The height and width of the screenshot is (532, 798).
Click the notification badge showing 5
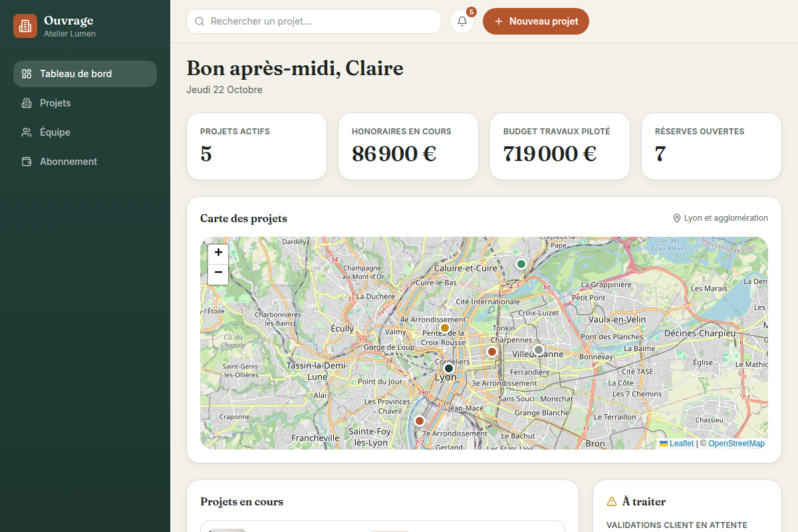click(471, 12)
